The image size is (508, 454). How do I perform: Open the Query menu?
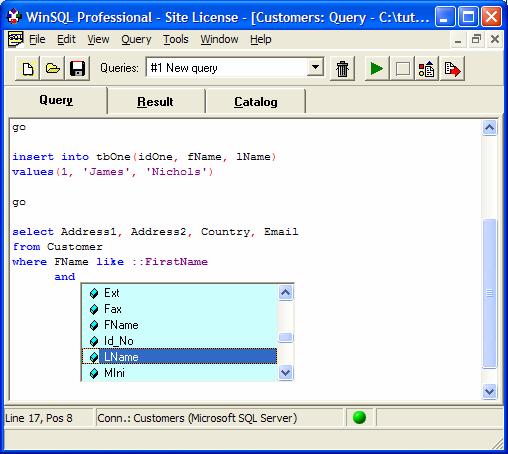click(136, 39)
